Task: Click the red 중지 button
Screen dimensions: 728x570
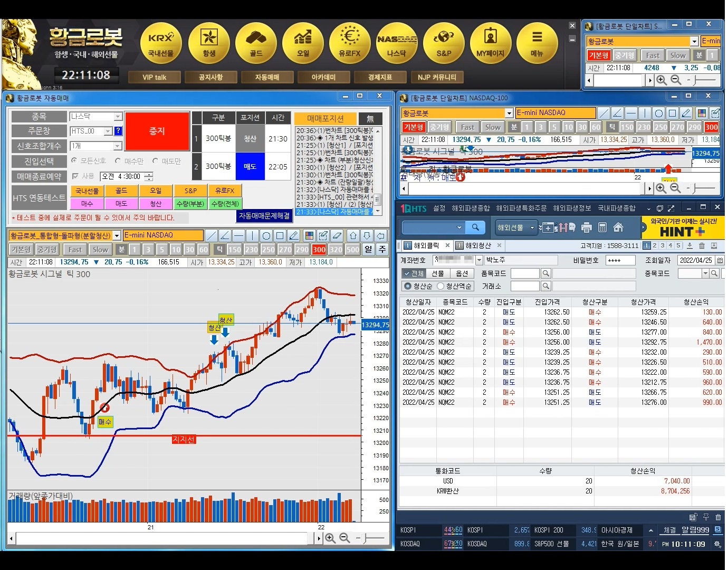Action: (x=157, y=131)
